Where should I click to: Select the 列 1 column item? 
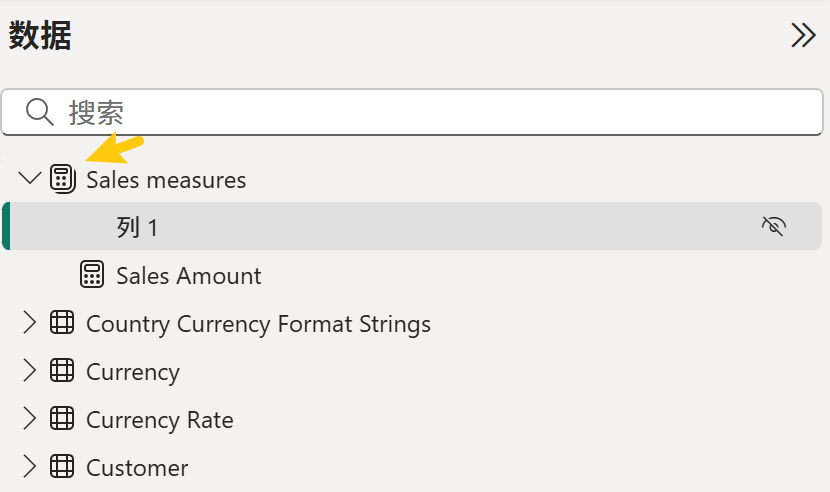[x=412, y=226]
